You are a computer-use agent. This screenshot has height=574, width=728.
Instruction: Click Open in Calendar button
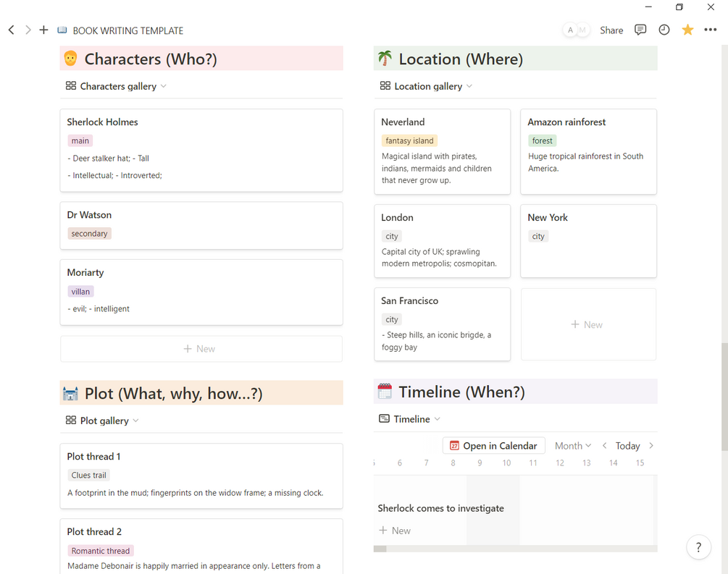point(494,446)
